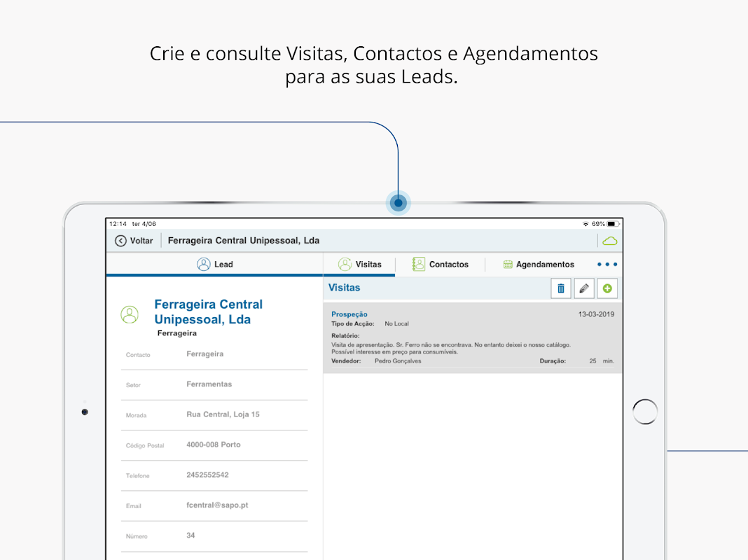Open the Agendamentos tab
This screenshot has width=748, height=560.
(539, 264)
